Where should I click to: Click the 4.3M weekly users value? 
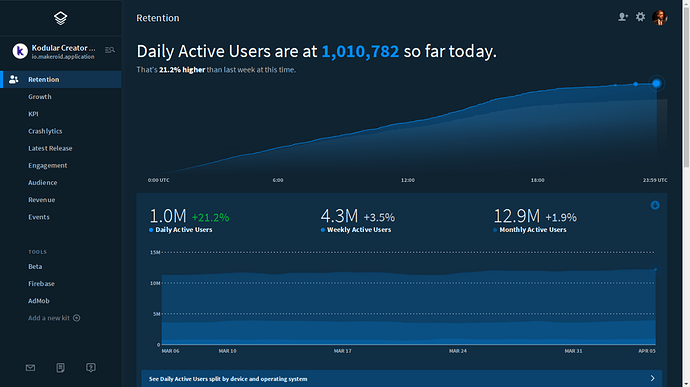pyautogui.click(x=339, y=216)
